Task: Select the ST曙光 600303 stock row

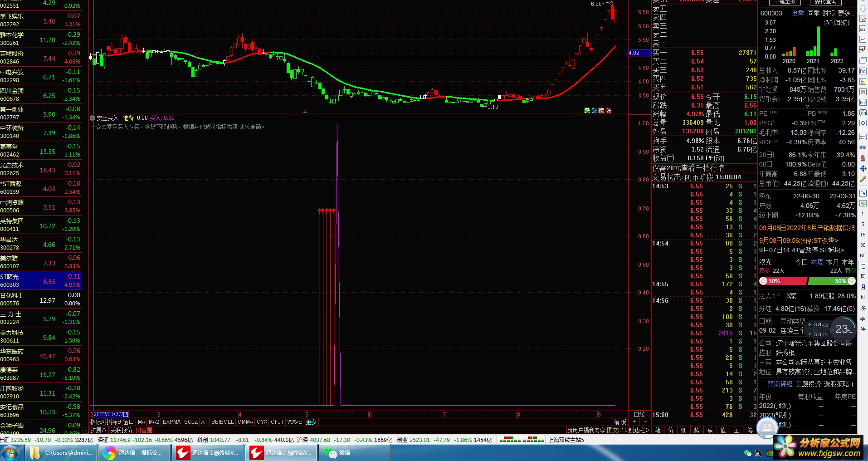Action: 41,281
